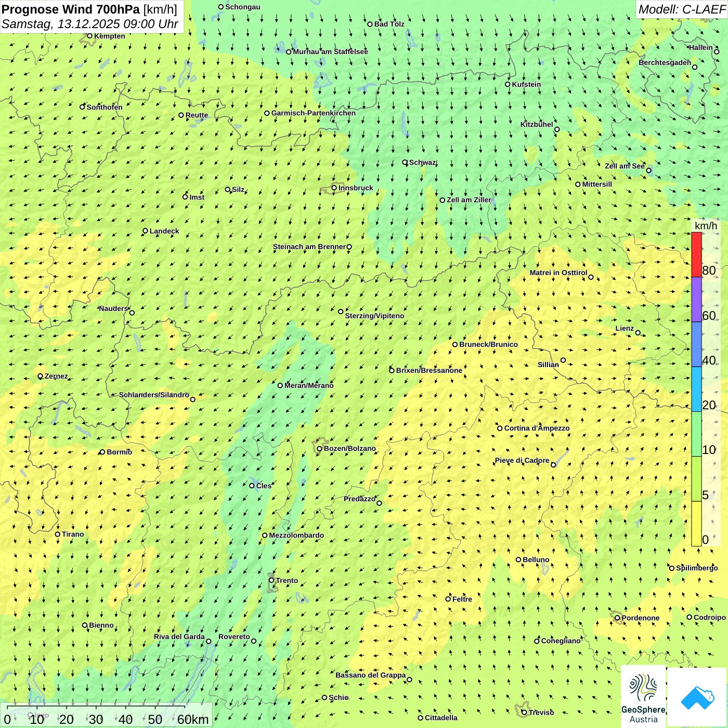Click the Pordenone city label
This screenshot has width=728, height=728.
[640, 618]
